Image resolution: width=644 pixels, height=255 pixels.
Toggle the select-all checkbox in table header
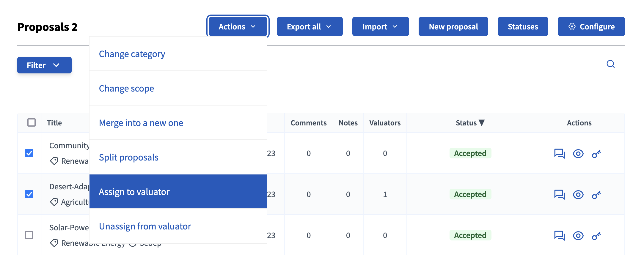[x=32, y=122]
